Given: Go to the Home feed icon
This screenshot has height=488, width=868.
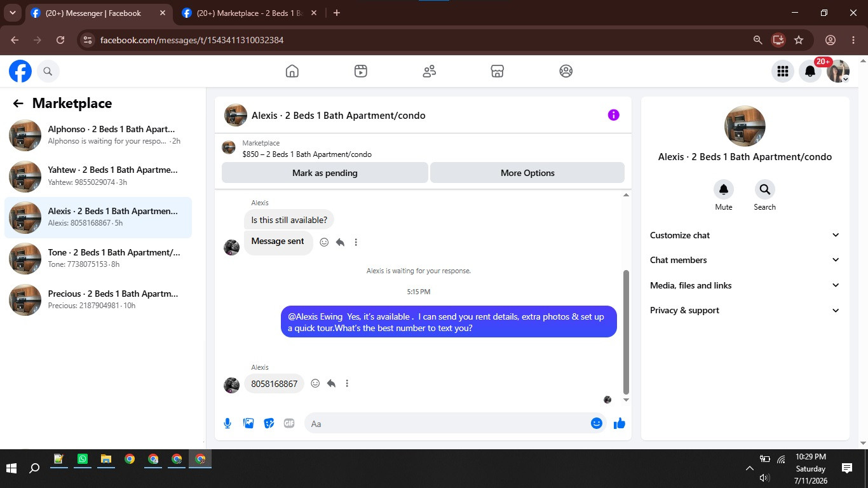Looking at the screenshot, I should tap(292, 71).
